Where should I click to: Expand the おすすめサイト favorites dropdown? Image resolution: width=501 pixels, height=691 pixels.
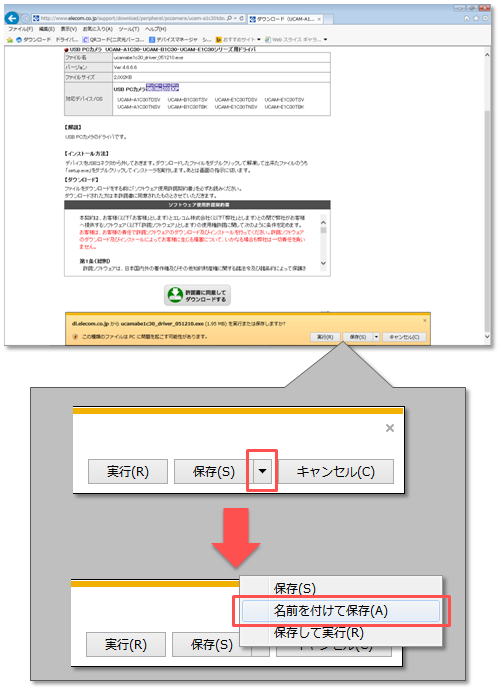(259, 40)
